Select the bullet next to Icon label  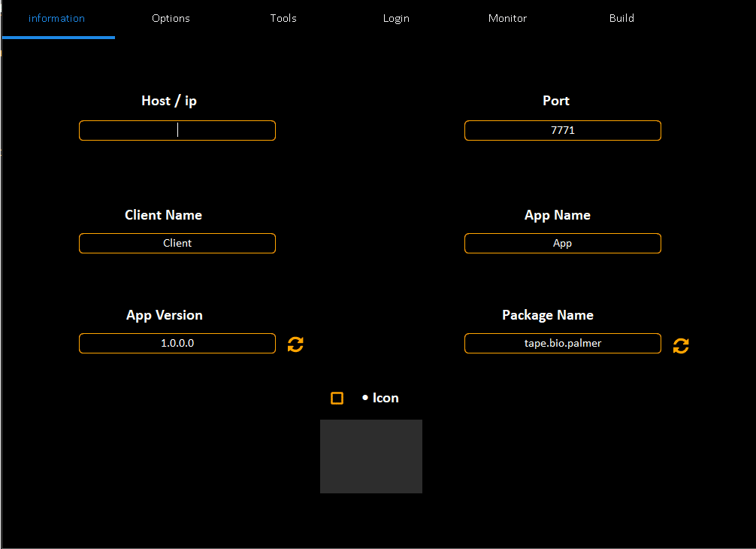pyautogui.click(x=365, y=398)
